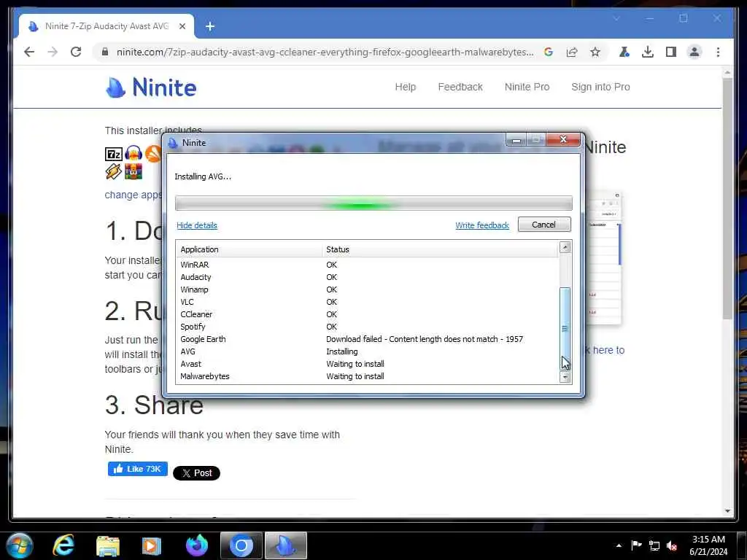This screenshot has width=747, height=560.
Task: Click the details list scrollbar thumb
Action: 565,328
